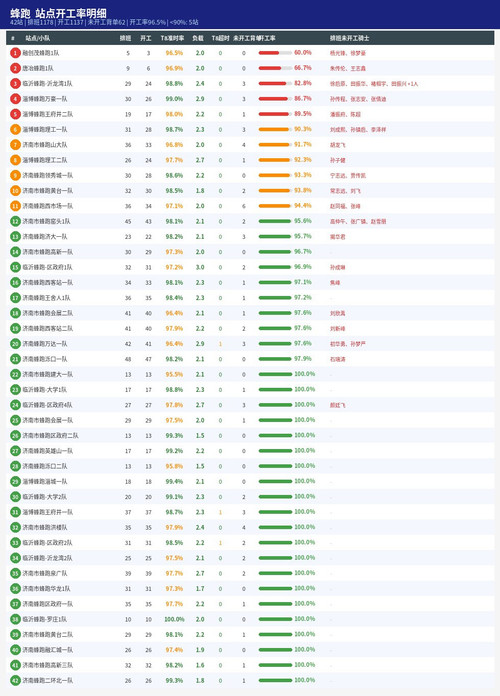Click the +1人 rider overflow text in row 3

(412, 84)
